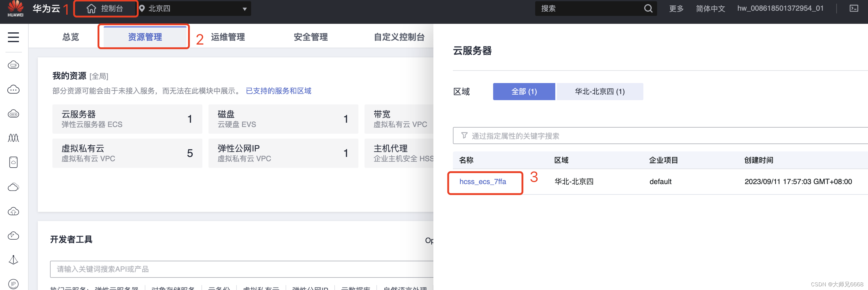
Task: Click the home icon beside 控制台
Action: tap(91, 9)
